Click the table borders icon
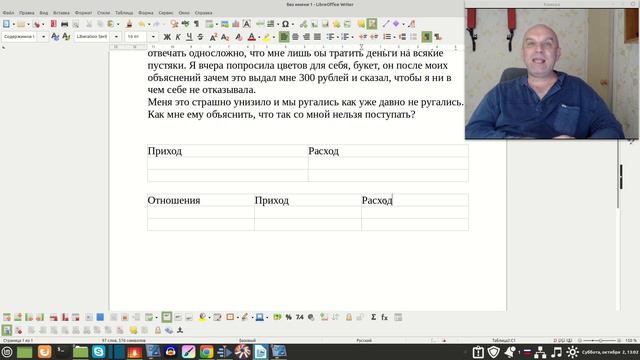Image resolution: width=640 pixels, height=360 pixels. tap(230, 317)
